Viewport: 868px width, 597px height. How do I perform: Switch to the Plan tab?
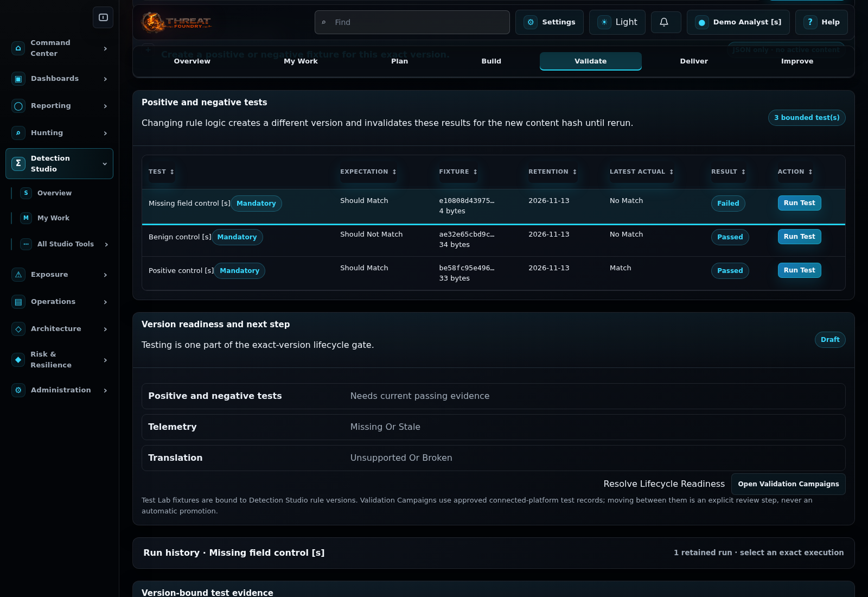400,61
